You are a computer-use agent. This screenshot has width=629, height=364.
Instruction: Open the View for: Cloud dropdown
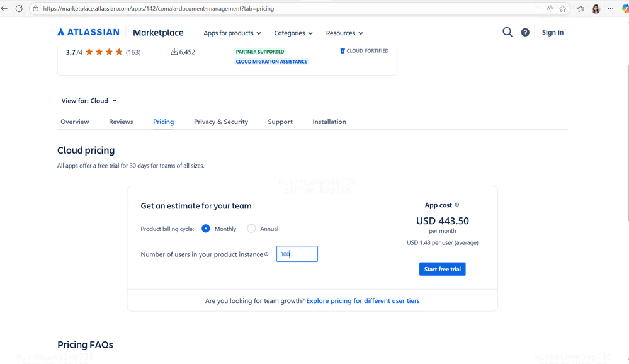pos(89,101)
